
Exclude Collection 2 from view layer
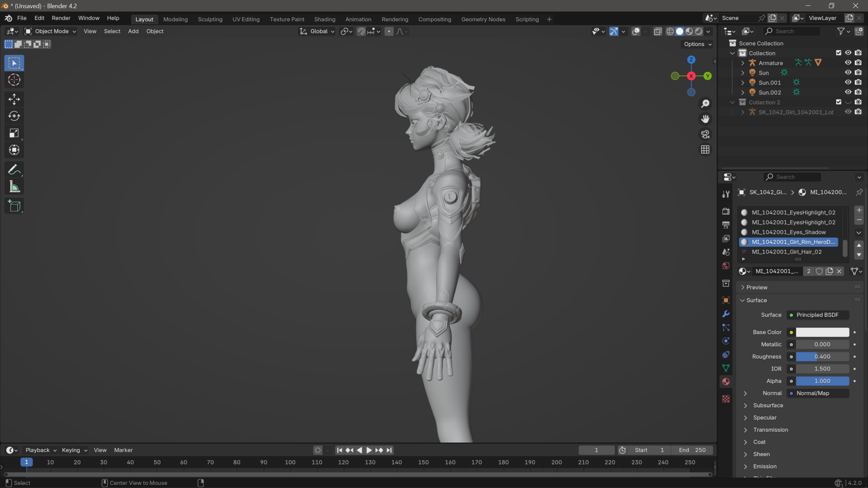[x=839, y=102]
